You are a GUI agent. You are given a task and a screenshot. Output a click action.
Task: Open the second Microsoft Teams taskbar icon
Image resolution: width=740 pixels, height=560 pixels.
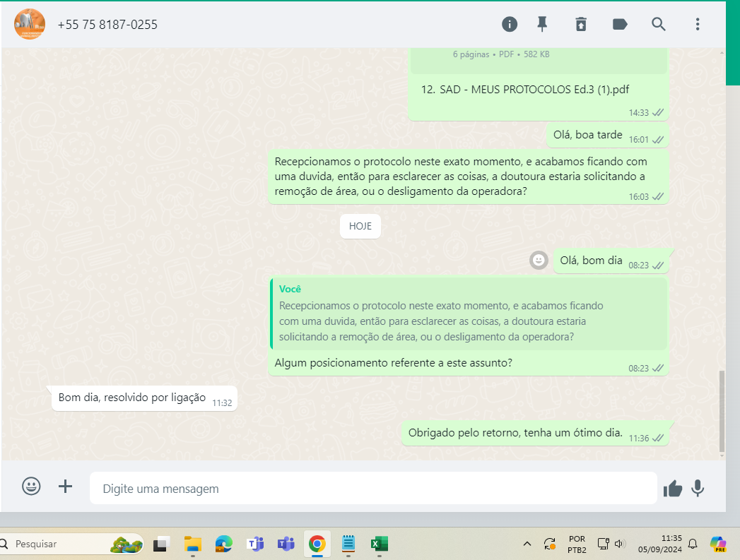(x=286, y=544)
